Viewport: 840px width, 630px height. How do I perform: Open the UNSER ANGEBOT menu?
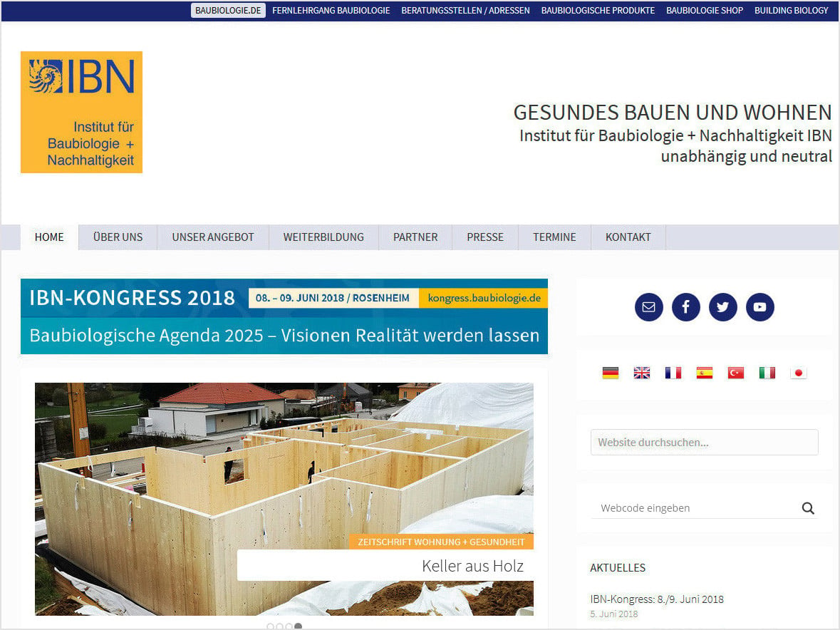pos(213,237)
